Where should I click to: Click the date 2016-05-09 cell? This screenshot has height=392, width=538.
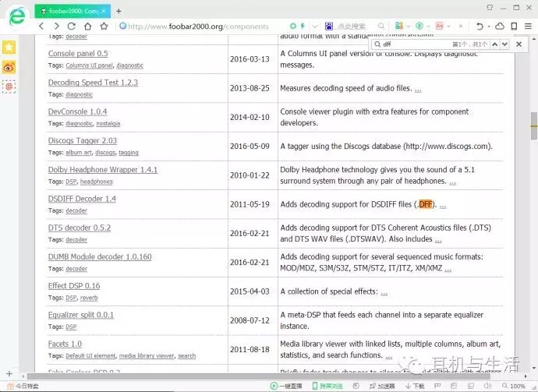[x=250, y=147]
